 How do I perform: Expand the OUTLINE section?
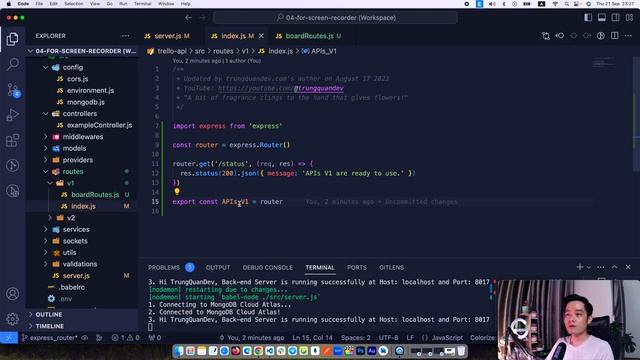(49, 314)
